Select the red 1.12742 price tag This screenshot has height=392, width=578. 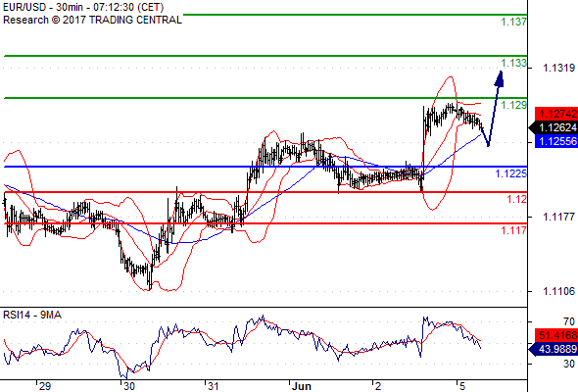(x=556, y=114)
